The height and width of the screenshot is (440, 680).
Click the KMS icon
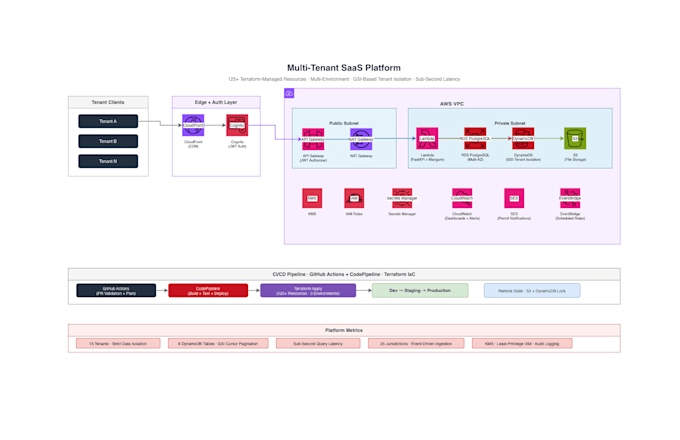(x=312, y=198)
